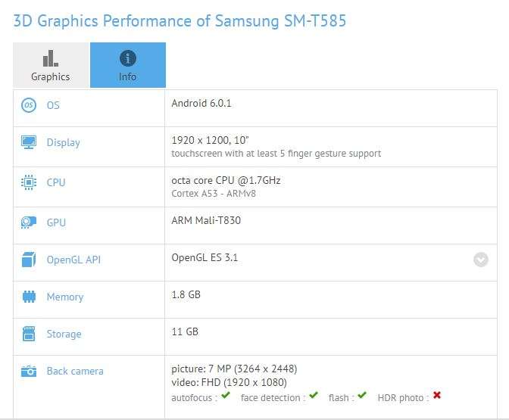Click the HDR photo red cross
Viewport: 509px width, 420px height.
coord(437,395)
